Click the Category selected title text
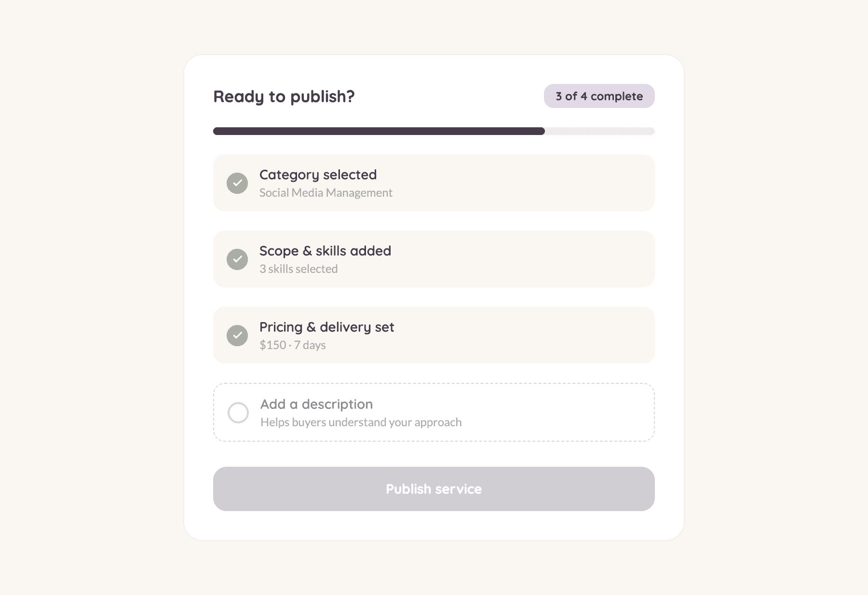 click(x=318, y=175)
